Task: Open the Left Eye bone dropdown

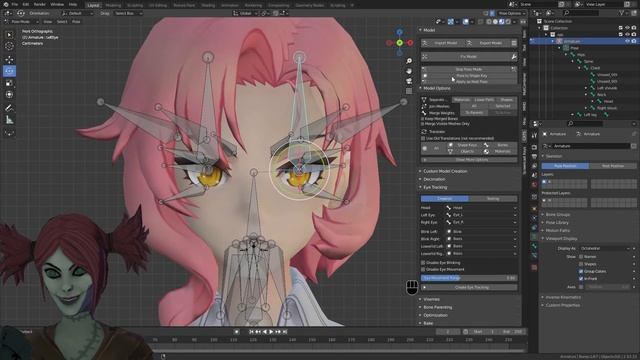Action: [482, 215]
